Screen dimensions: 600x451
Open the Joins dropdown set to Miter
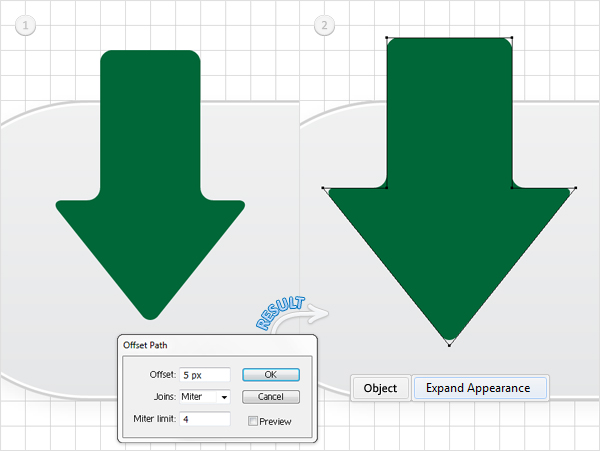(x=205, y=397)
